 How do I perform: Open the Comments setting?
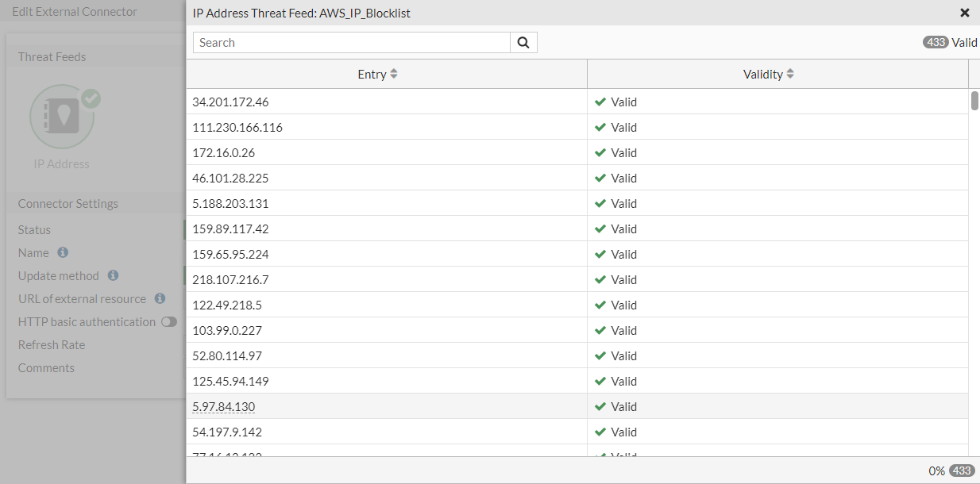pyautogui.click(x=46, y=367)
